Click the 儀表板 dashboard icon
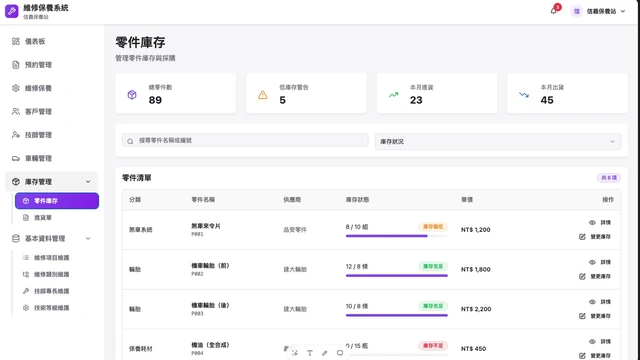Image resolution: width=640 pixels, height=360 pixels. [x=16, y=41]
